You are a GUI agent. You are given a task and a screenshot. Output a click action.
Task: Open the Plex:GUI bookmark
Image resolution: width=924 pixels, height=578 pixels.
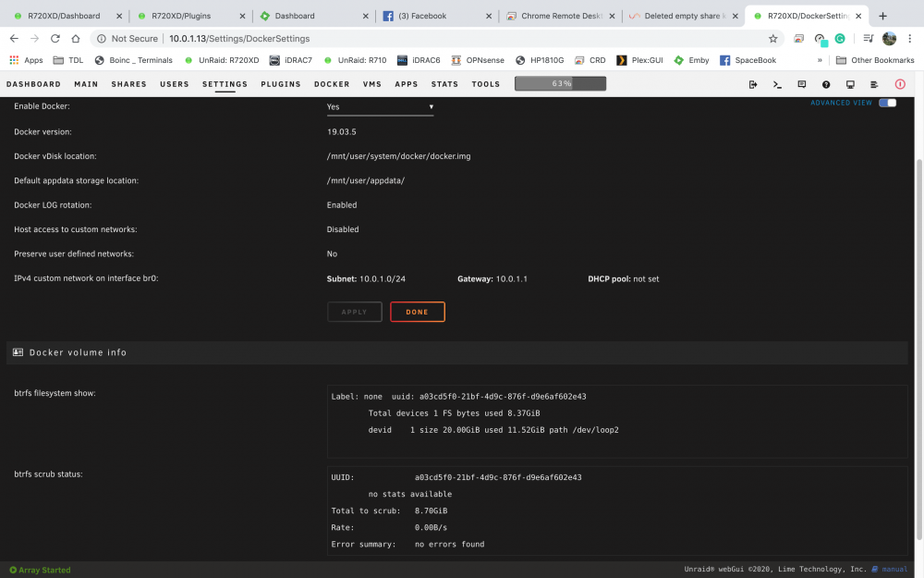[x=640, y=60]
